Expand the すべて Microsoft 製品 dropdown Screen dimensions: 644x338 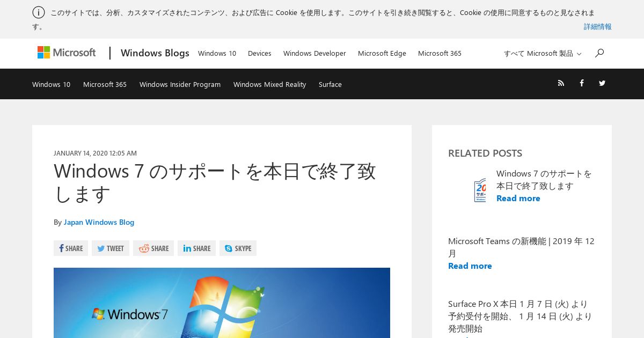pyautogui.click(x=543, y=53)
